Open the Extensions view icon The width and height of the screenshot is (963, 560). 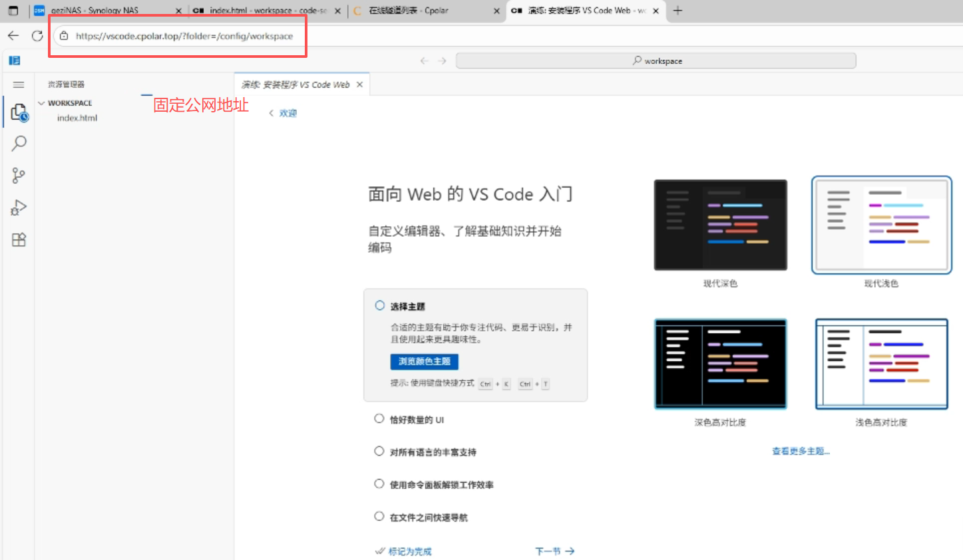click(x=19, y=240)
